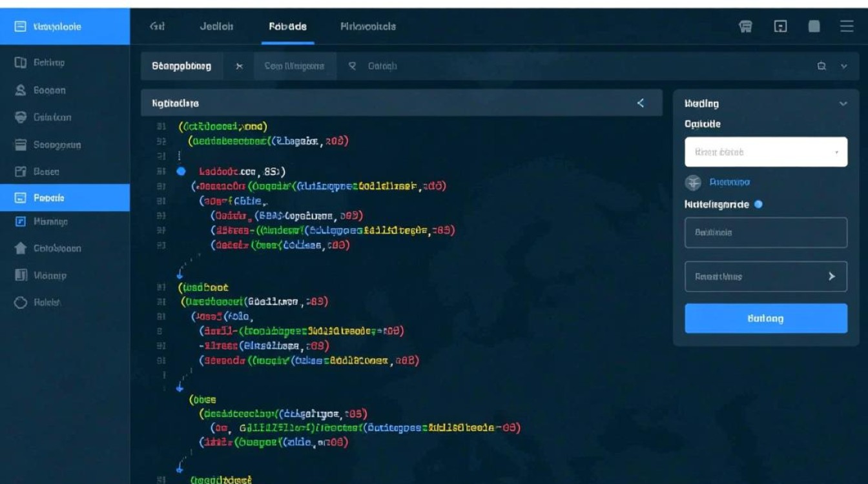The width and height of the screenshot is (868, 484).
Task: Expand the chevron next to toolbar search icon
Action: click(843, 66)
